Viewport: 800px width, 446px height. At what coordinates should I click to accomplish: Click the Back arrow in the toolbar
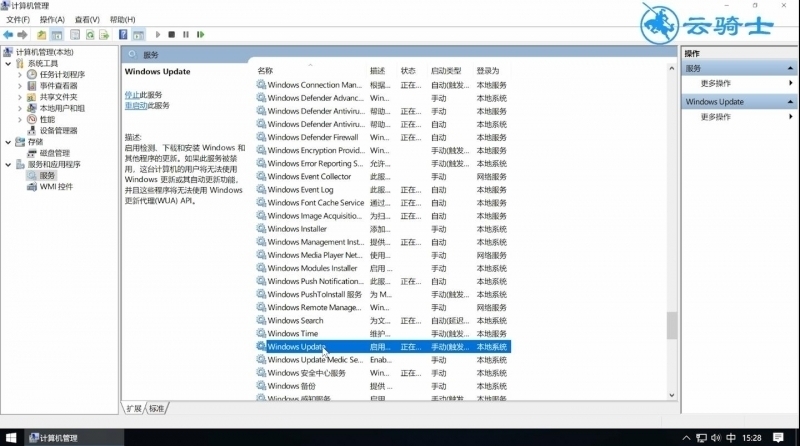tap(8, 35)
